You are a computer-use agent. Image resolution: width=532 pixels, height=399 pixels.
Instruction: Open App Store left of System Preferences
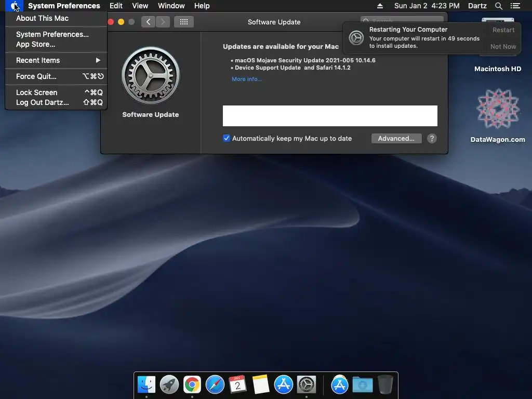tap(284, 385)
